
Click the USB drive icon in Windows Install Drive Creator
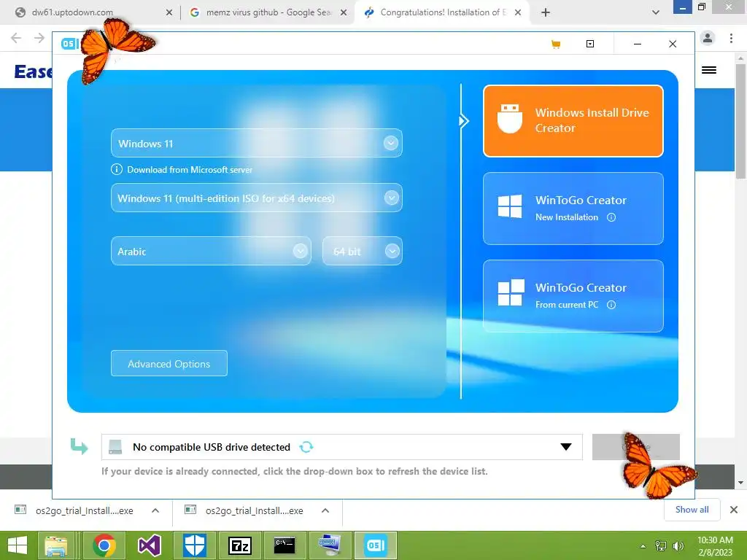tap(510, 119)
